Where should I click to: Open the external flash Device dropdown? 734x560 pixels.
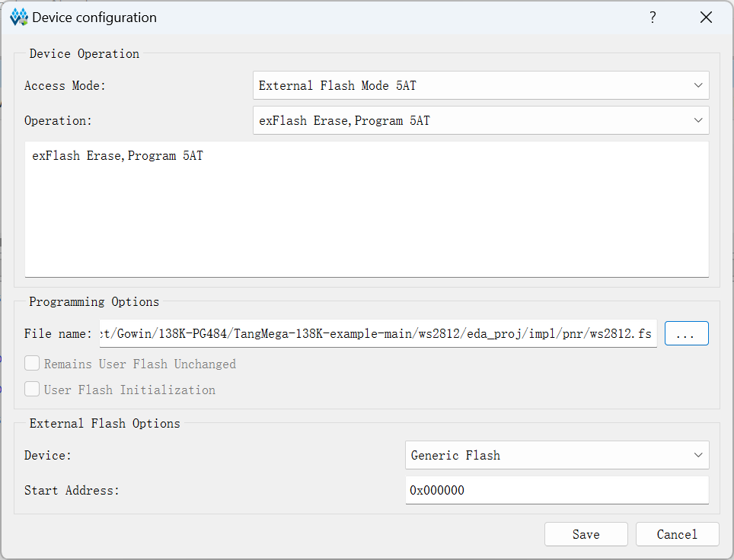[x=557, y=455]
